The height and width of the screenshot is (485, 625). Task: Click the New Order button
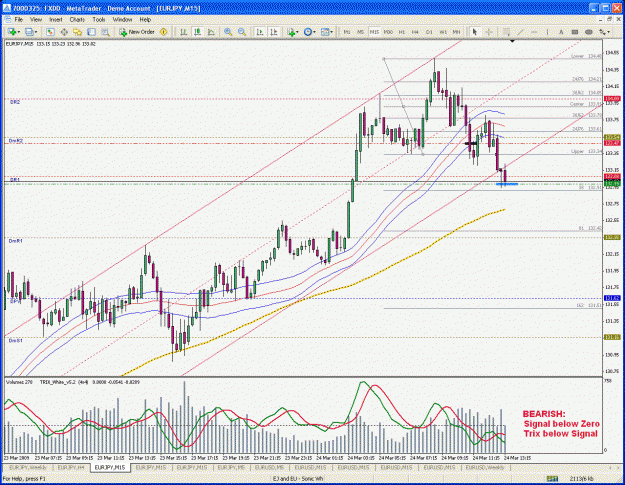click(x=137, y=32)
